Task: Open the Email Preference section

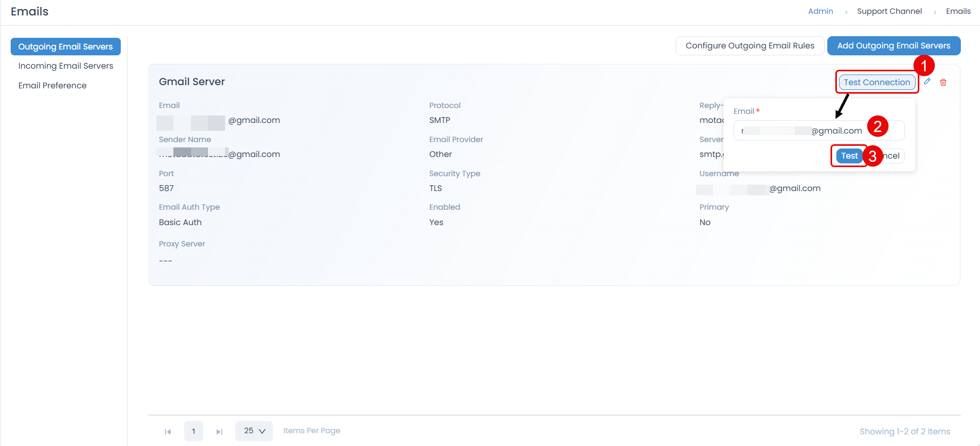Action: (x=52, y=86)
